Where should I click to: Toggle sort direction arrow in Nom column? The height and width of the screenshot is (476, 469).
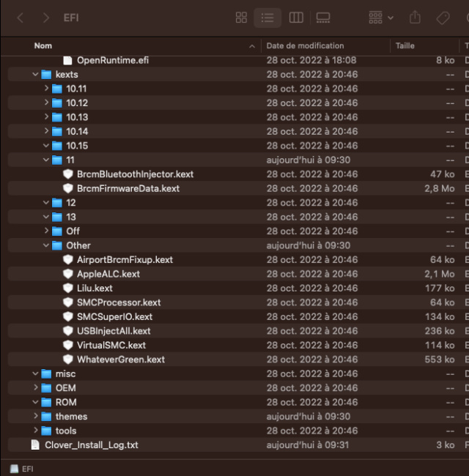[252, 46]
